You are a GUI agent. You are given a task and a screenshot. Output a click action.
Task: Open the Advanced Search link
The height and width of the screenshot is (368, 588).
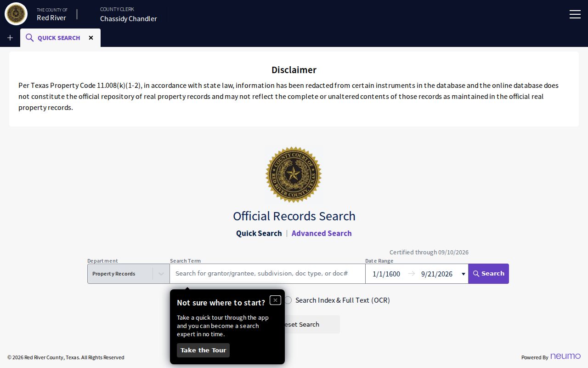pos(322,233)
